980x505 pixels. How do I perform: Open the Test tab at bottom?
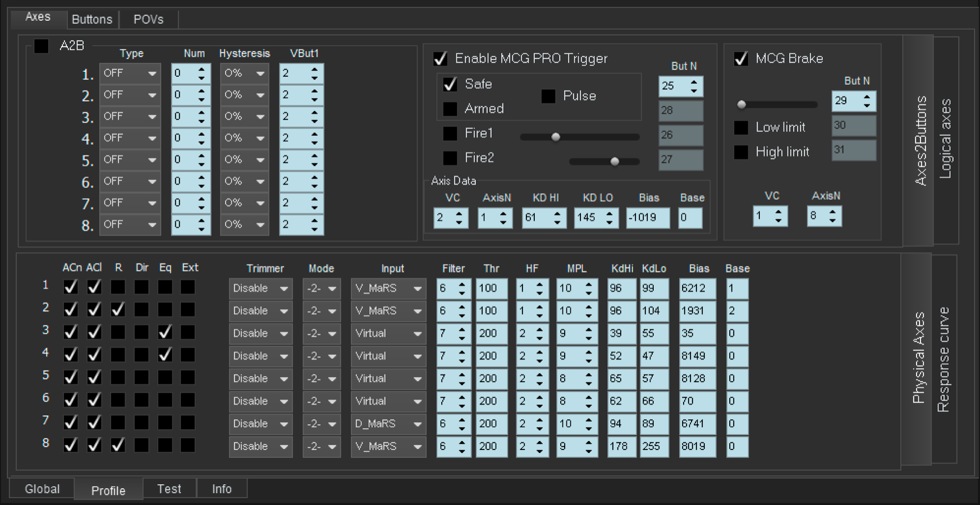[x=169, y=489]
